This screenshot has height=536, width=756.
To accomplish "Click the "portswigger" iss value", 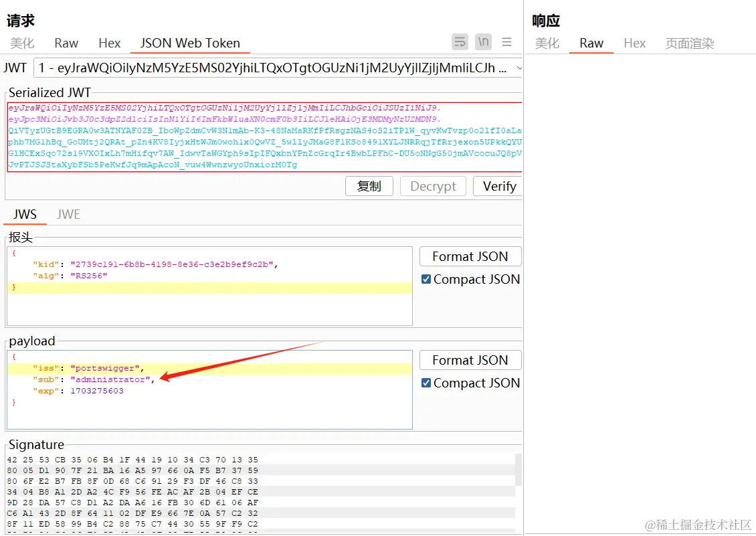I will pos(105,368).
